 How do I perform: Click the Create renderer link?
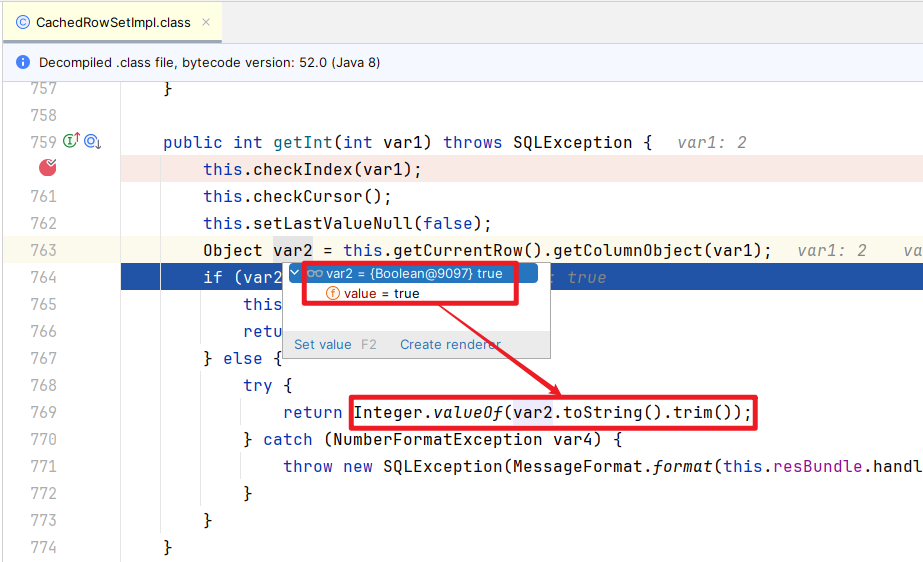click(x=450, y=344)
